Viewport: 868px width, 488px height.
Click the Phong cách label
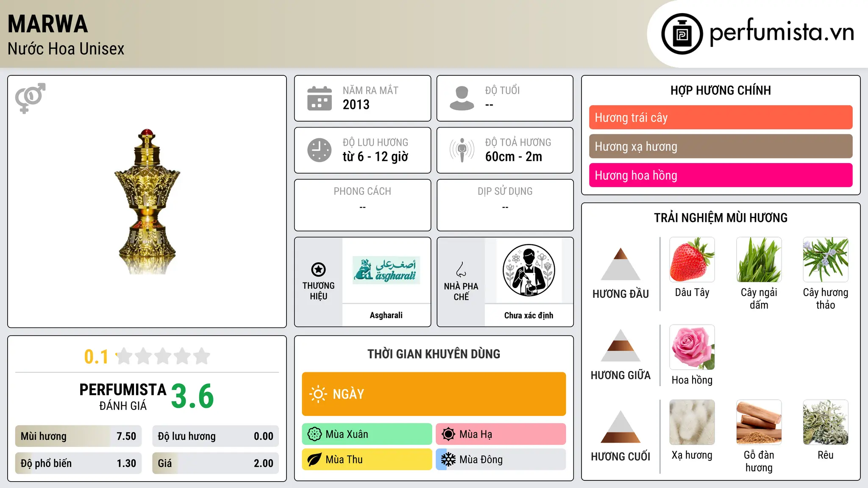[x=362, y=191]
